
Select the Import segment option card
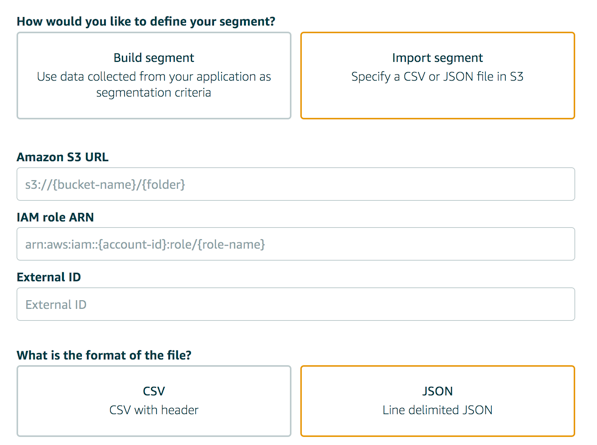[x=437, y=75]
